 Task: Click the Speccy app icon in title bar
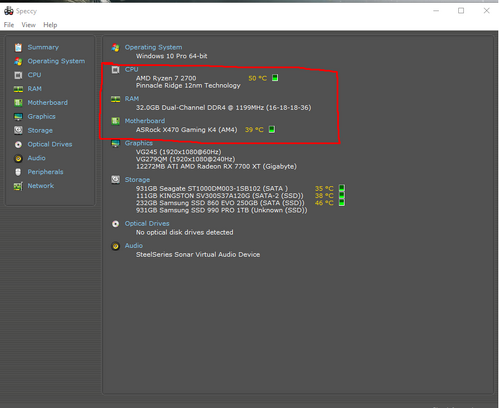coord(9,11)
